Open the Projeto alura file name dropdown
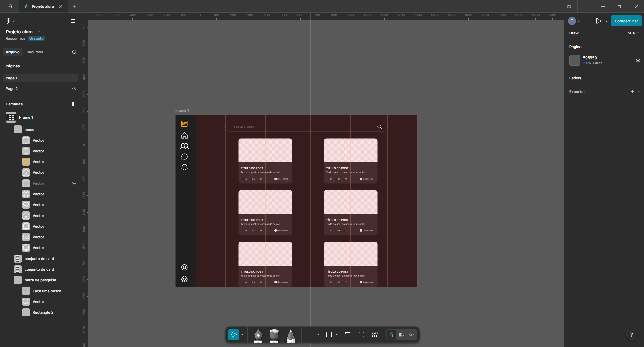Image resolution: width=644 pixels, height=347 pixels. (39, 32)
